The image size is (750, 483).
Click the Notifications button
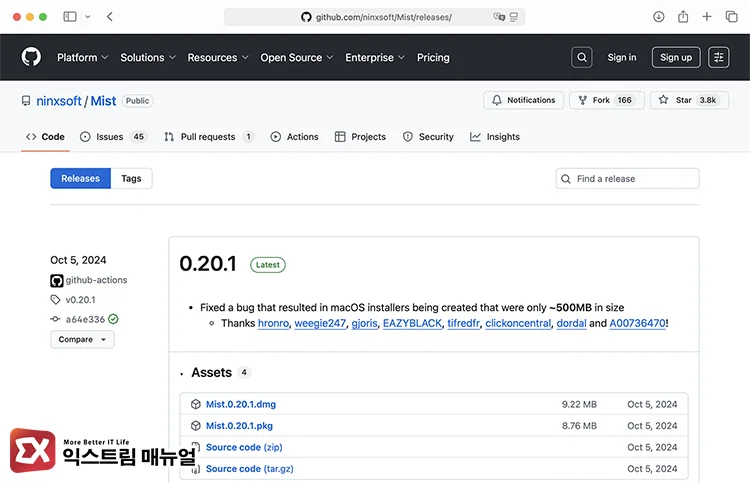tap(523, 100)
